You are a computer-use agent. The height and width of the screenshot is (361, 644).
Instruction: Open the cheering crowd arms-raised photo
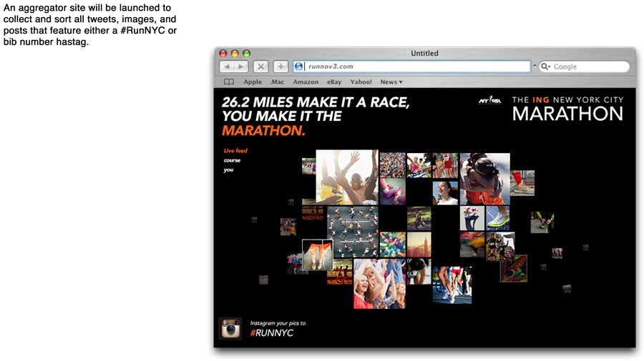point(346,177)
